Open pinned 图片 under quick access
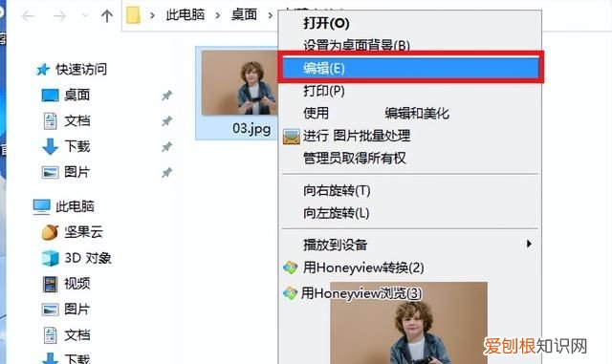Image resolution: width=612 pixels, height=364 pixels. pos(76,172)
